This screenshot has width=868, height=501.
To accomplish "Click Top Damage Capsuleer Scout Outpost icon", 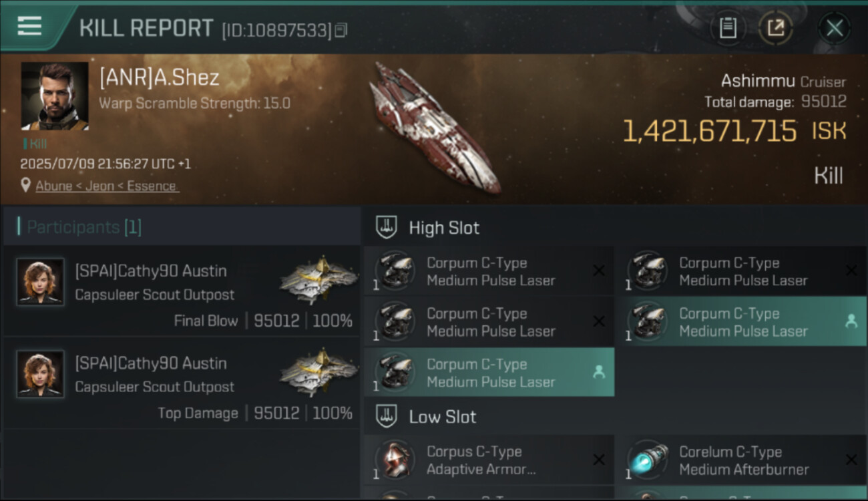I will point(319,373).
